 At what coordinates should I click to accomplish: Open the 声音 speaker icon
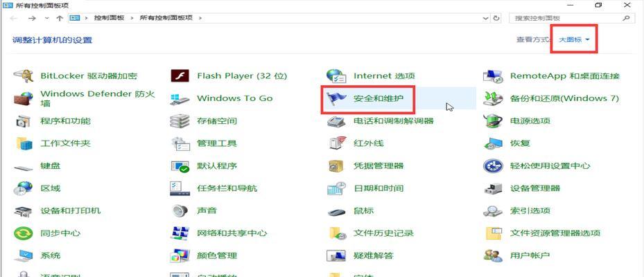pyautogui.click(x=180, y=211)
